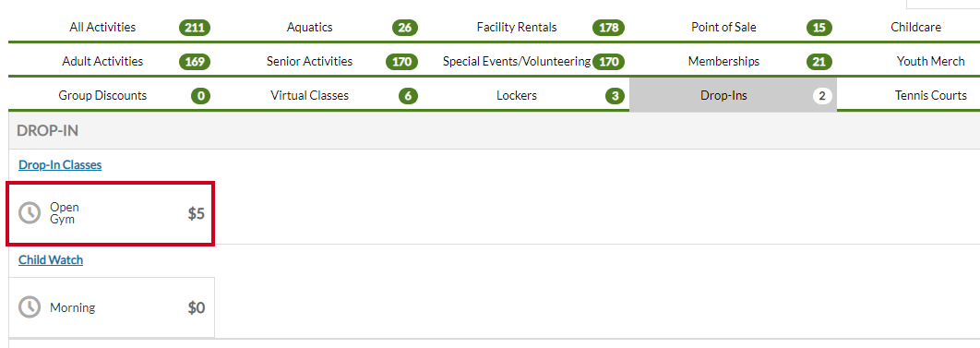
Task: Select the Adult Activities tab
Action: [x=112, y=61]
